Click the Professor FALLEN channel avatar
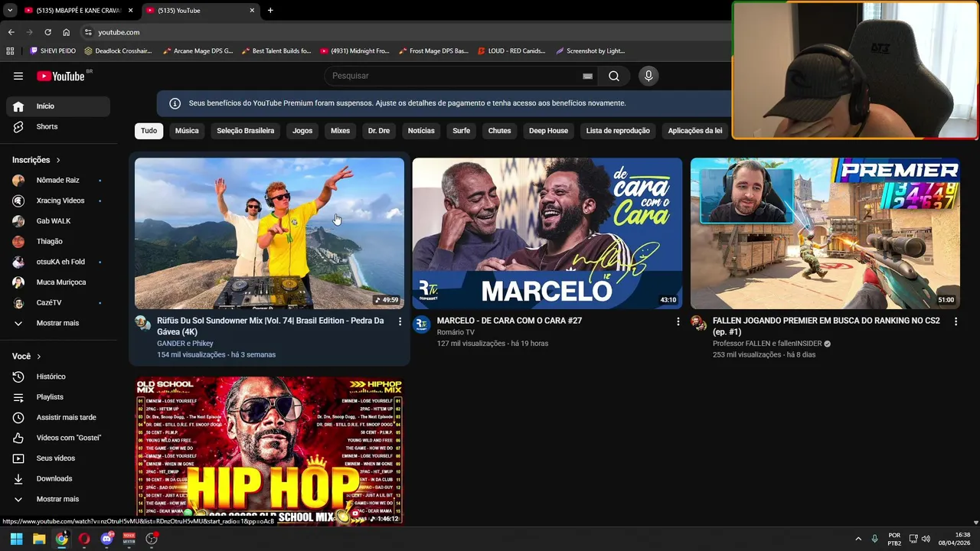Screen dimensions: 980x551 pyautogui.click(x=699, y=322)
